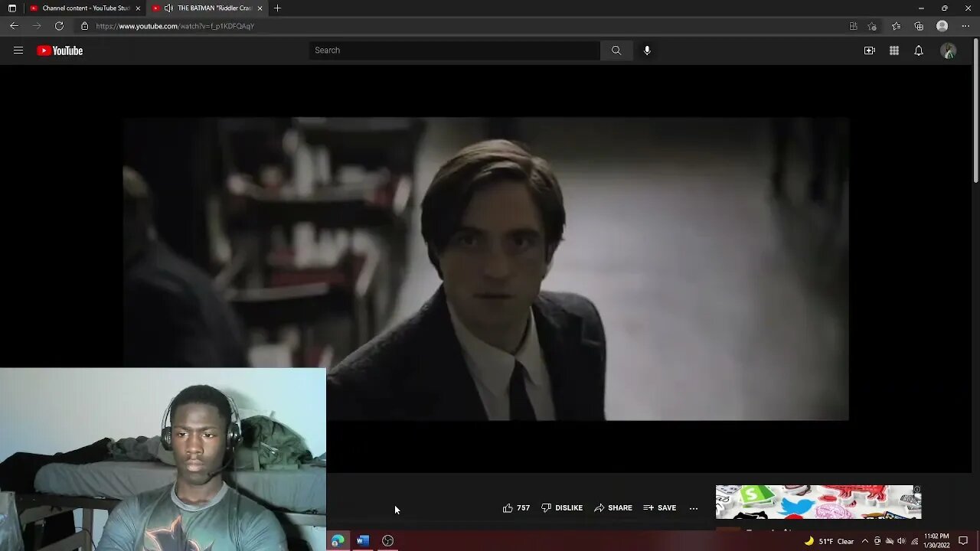Screen dimensions: 980x551
Task: Open the browser profile icon
Action: (x=942, y=26)
